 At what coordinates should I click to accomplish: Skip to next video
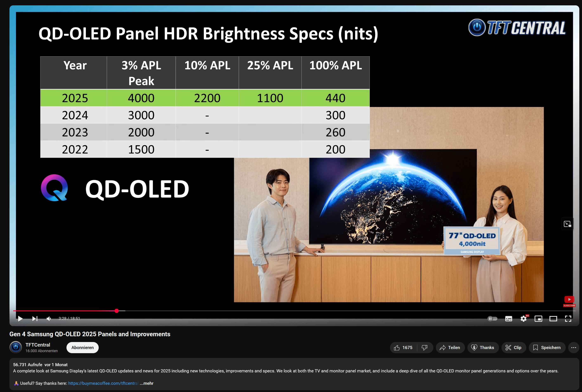tap(35, 318)
